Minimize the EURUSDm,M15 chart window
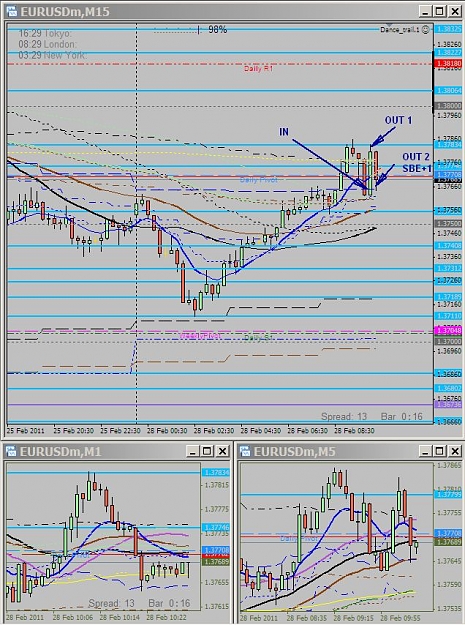The width and height of the screenshot is (465, 625). [x=425, y=12]
